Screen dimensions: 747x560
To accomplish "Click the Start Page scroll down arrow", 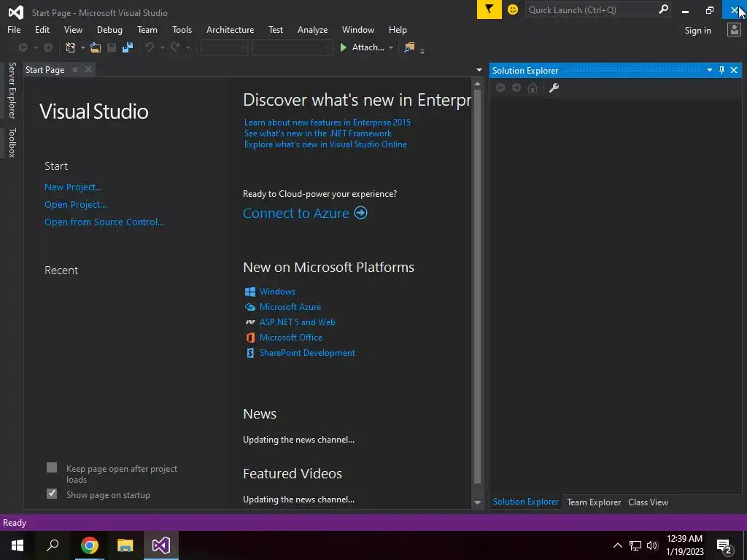I will point(477,503).
